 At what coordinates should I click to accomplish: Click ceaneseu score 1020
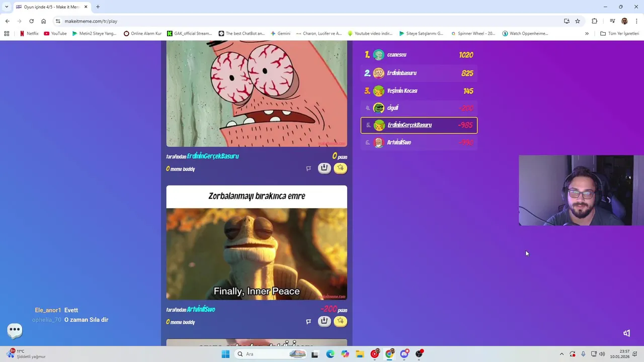point(466,55)
